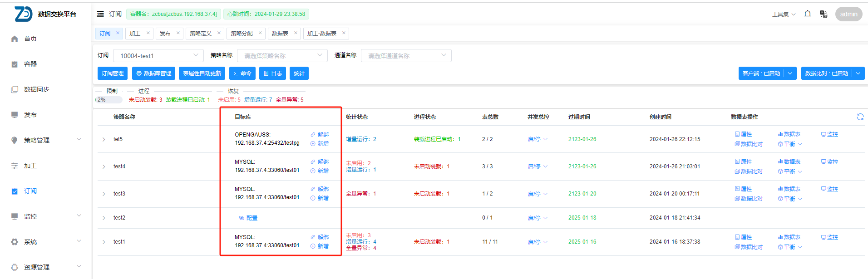Expand 策略管理 in the sidebar
The height and width of the screenshot is (279, 868).
point(45,140)
